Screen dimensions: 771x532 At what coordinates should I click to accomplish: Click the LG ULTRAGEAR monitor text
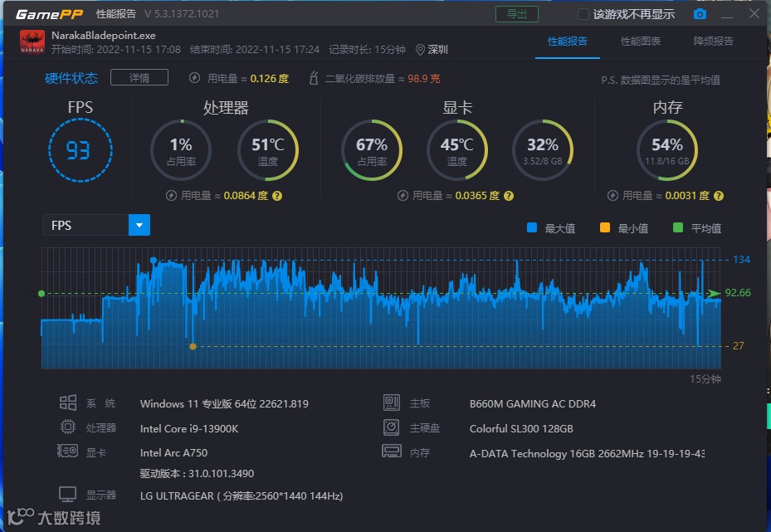click(x=242, y=495)
